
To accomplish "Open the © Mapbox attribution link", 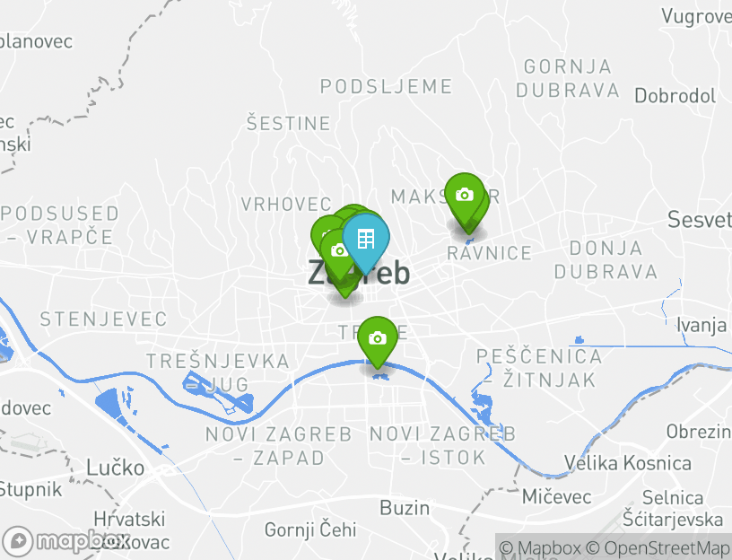I will point(540,547).
